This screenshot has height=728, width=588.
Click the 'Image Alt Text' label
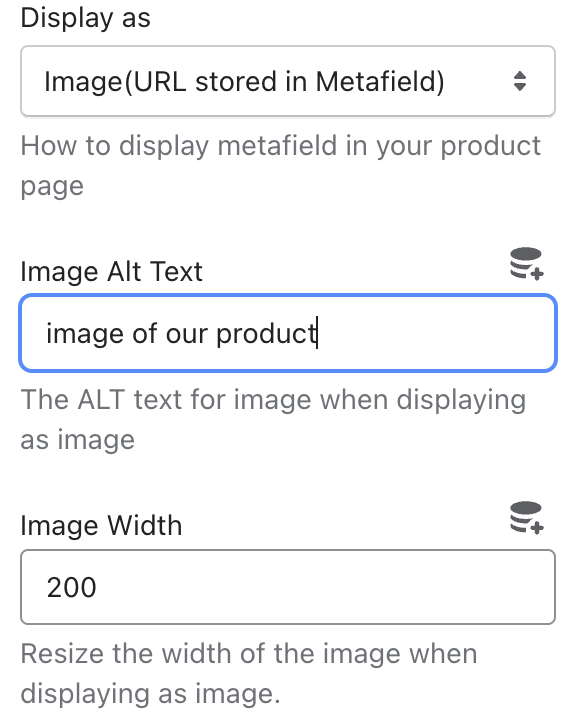pos(111,271)
